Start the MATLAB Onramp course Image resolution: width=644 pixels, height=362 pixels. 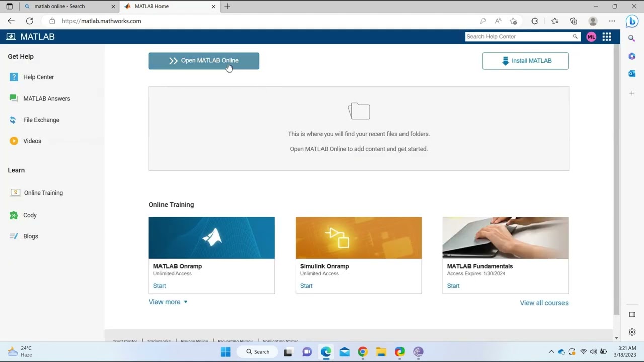click(159, 286)
